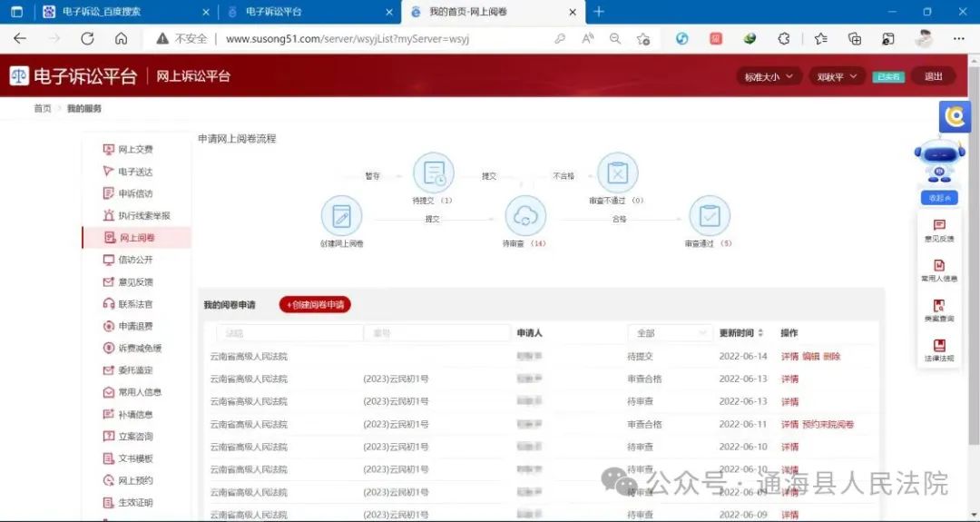This screenshot has height=522, width=980.
Task: Click the 待提交 document icon
Action: tap(433, 172)
